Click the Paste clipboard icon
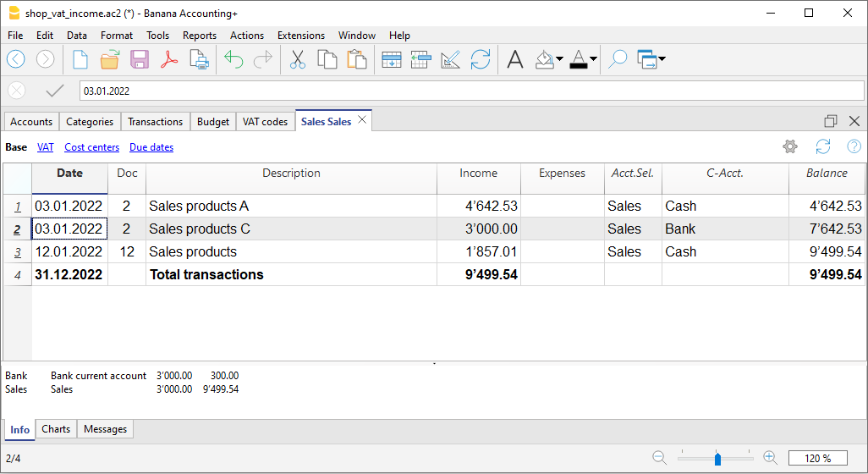 pyautogui.click(x=357, y=59)
